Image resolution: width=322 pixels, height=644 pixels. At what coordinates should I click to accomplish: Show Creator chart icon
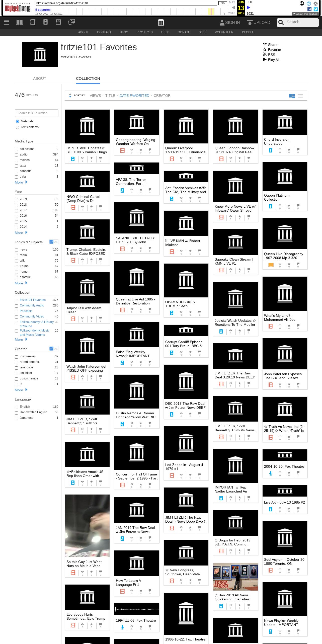point(51,349)
